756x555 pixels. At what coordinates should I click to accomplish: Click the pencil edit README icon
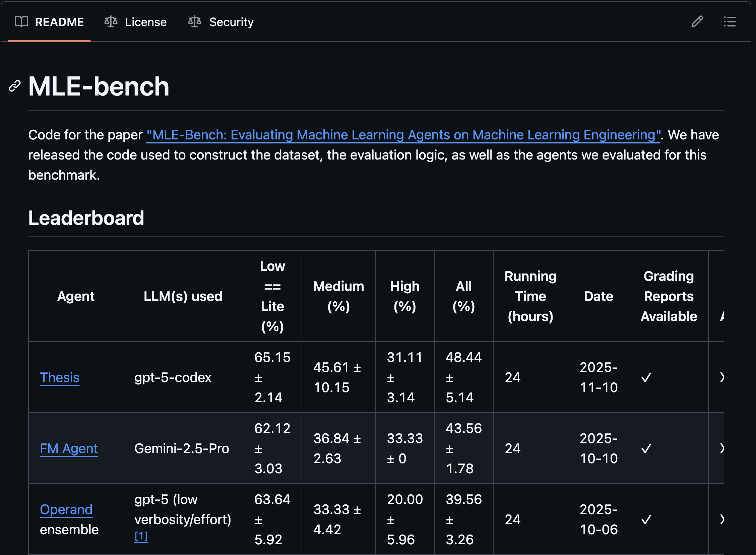pos(697,22)
